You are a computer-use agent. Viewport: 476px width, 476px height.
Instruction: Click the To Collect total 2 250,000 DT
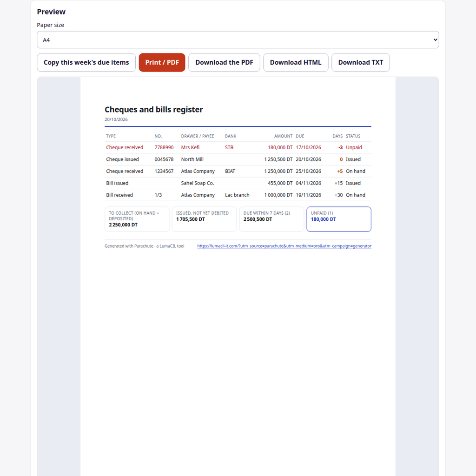tap(123, 225)
